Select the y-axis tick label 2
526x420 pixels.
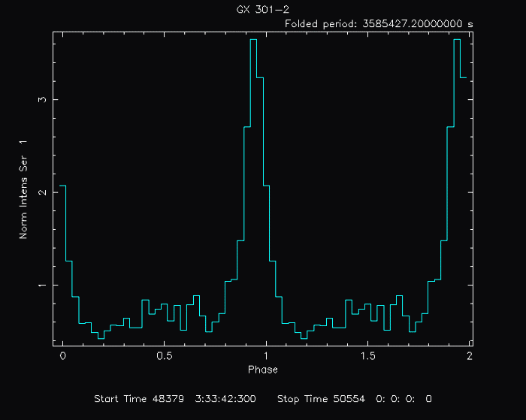coord(45,192)
